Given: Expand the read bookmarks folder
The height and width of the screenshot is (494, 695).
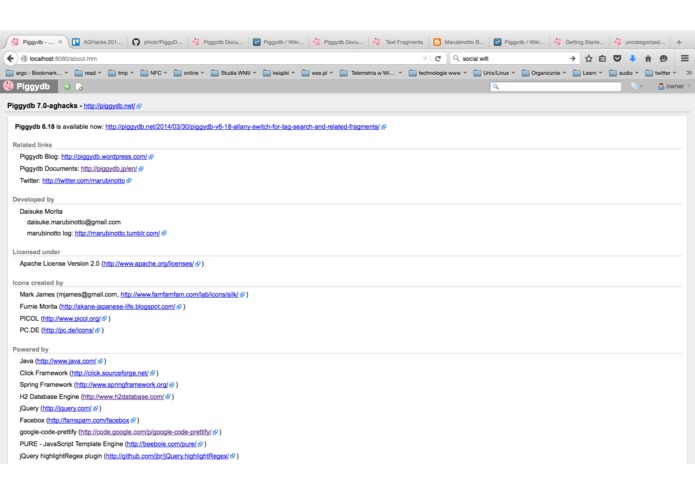Looking at the screenshot, I should pyautogui.click(x=88, y=73).
